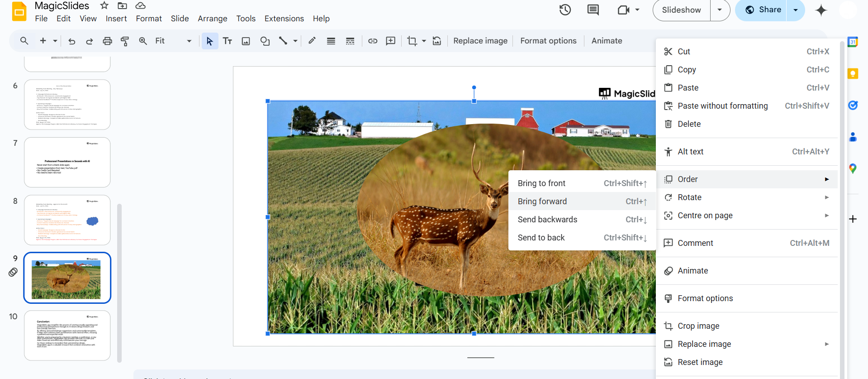Print the presentation using printer icon
Screen dimensions: 868x379
click(x=107, y=41)
